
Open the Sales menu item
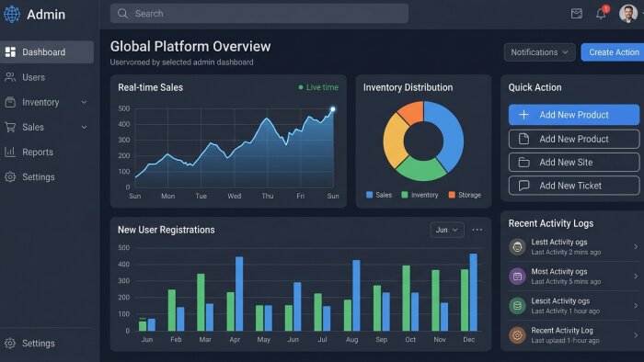point(47,127)
